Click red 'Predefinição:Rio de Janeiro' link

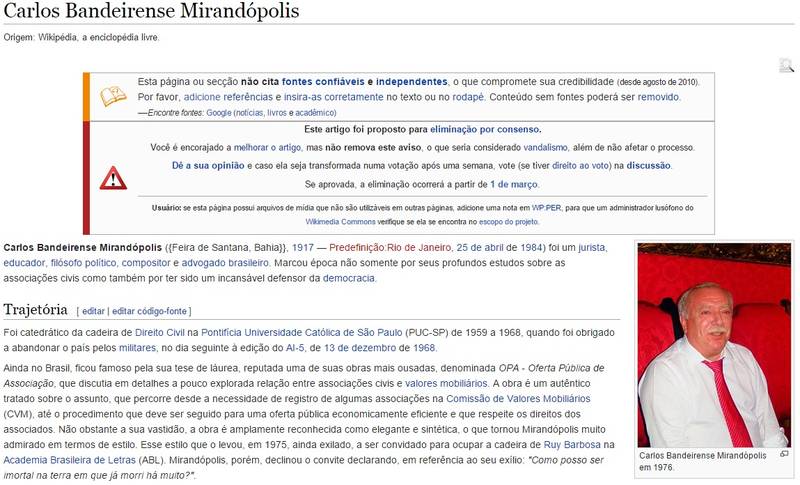[390, 248]
